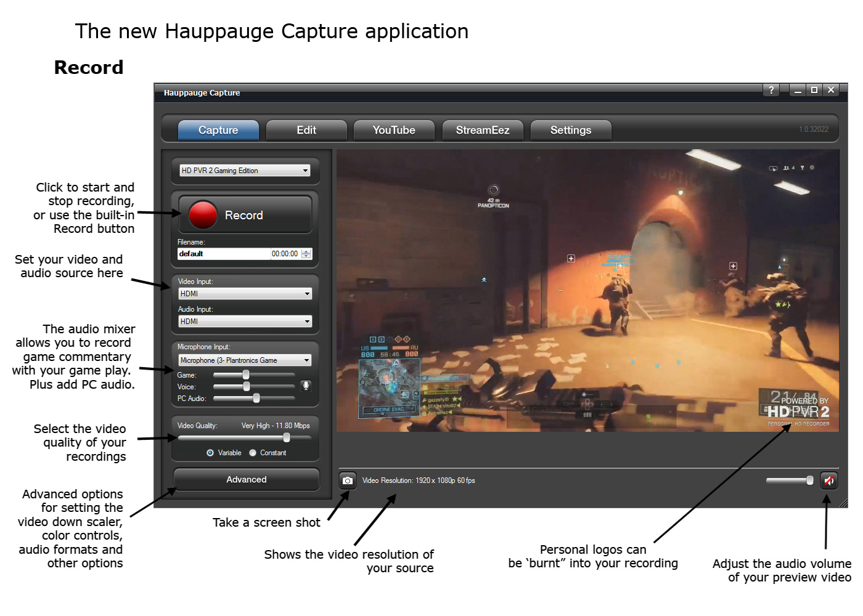Click the Record button to start recording

pyautogui.click(x=245, y=214)
